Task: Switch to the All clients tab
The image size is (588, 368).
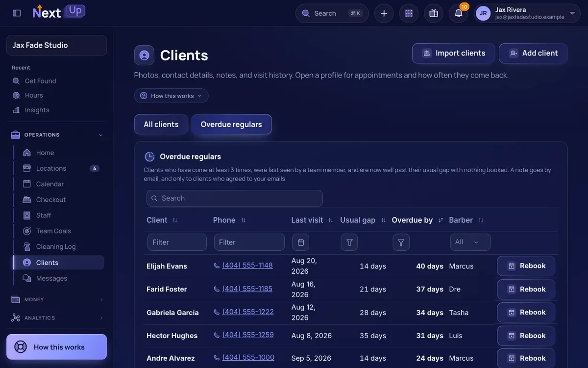Action: click(x=161, y=124)
